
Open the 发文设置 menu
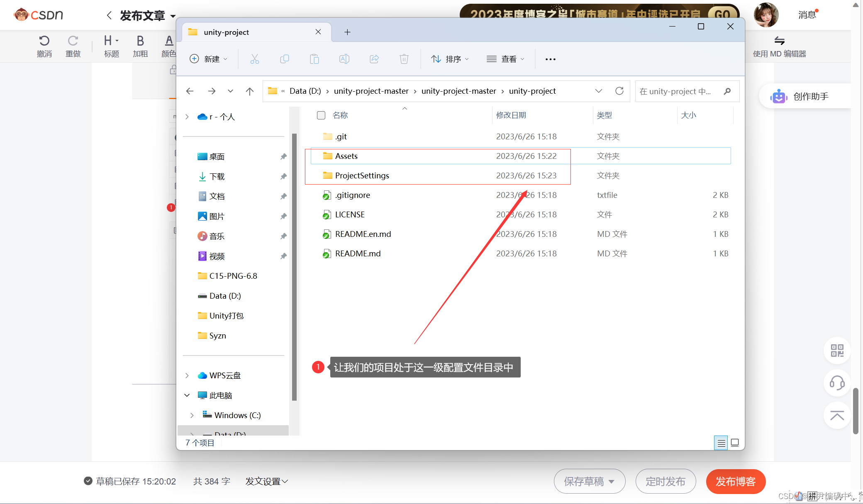266,481
